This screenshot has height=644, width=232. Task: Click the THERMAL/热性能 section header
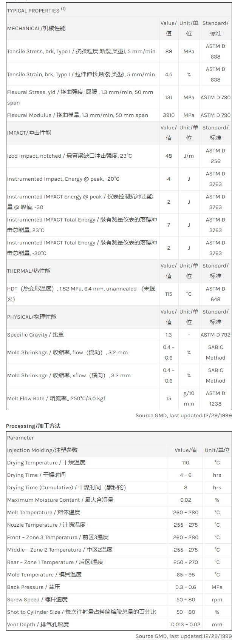click(x=29, y=271)
